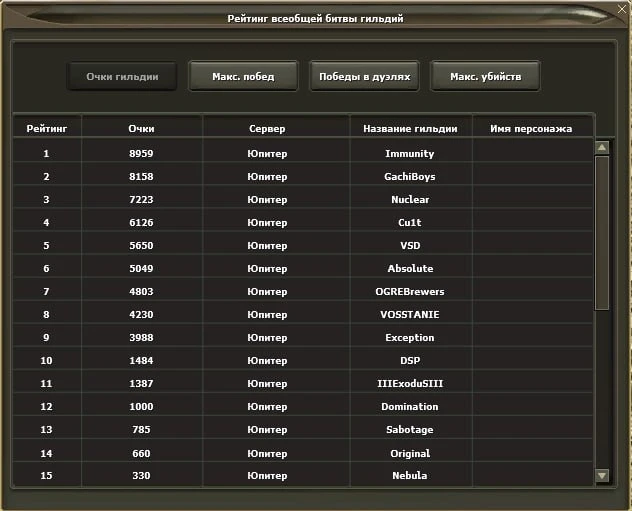Select the VSD guild name
The width and height of the screenshot is (632, 511).
[x=410, y=245]
